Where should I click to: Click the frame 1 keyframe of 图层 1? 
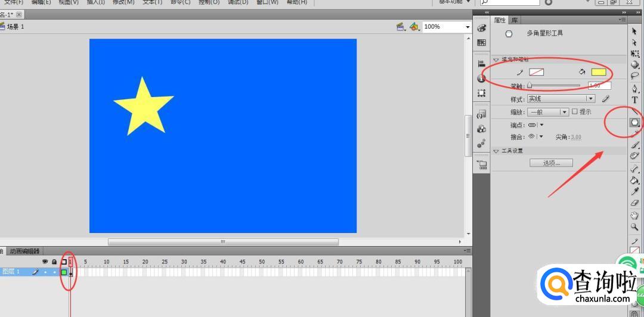70,272
